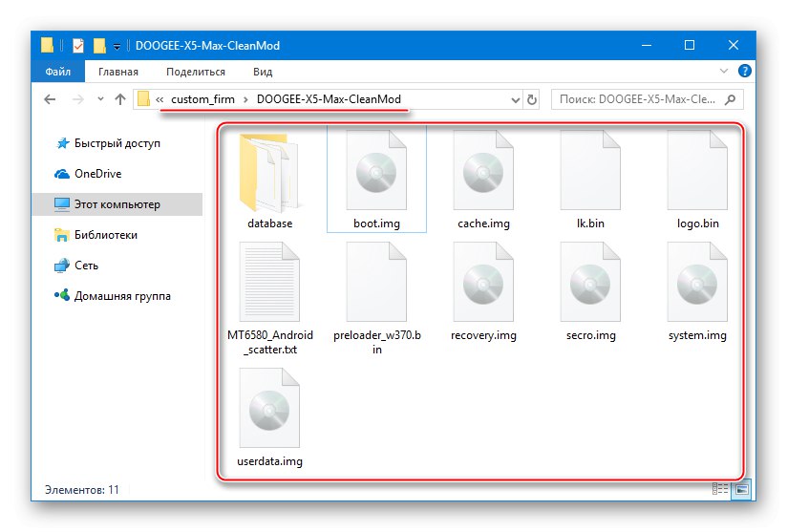The width and height of the screenshot is (787, 532).
Task: Open the recent locations dropdown
Action: 100,99
